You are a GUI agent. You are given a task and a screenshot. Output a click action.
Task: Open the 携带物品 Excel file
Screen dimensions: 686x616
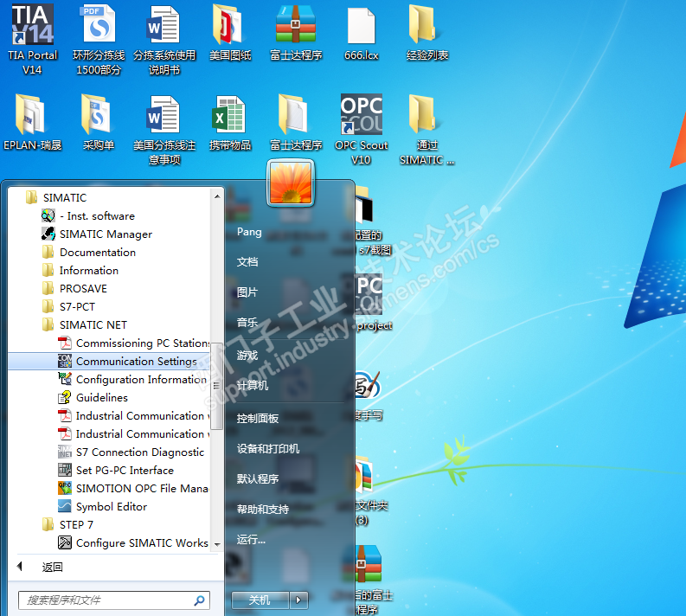click(230, 123)
